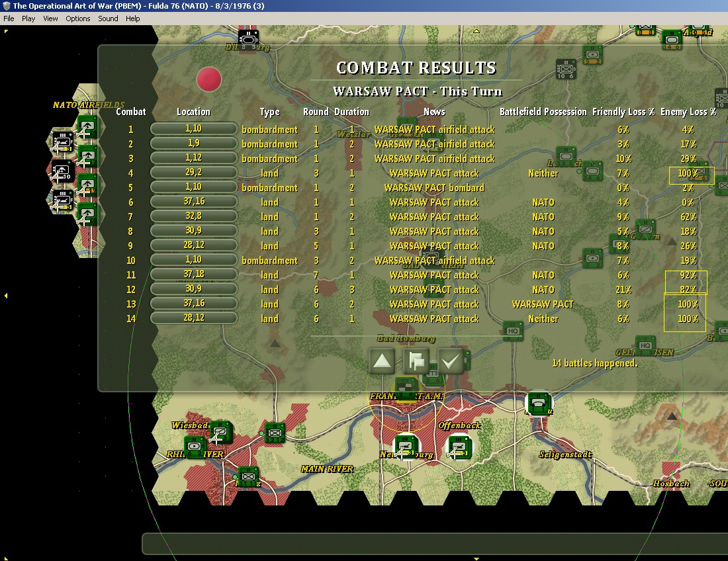
Task: Click the 'MAIN RIVER' map label
Action: point(327,468)
